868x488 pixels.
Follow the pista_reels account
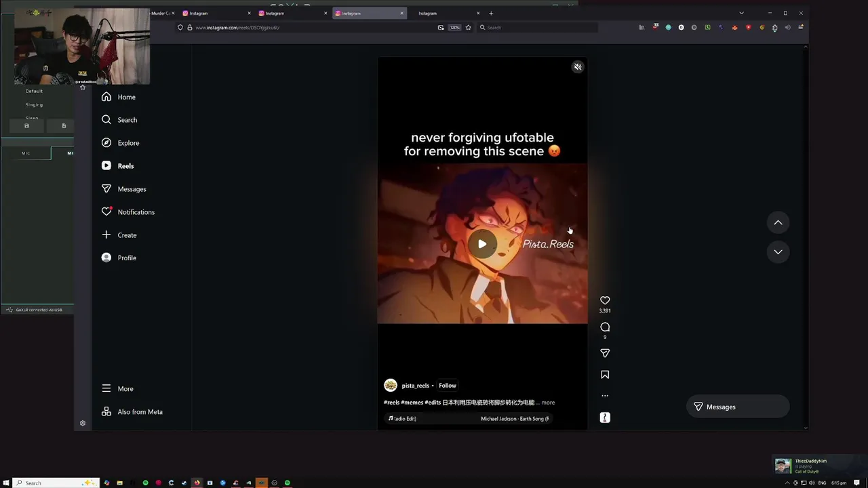tap(448, 386)
